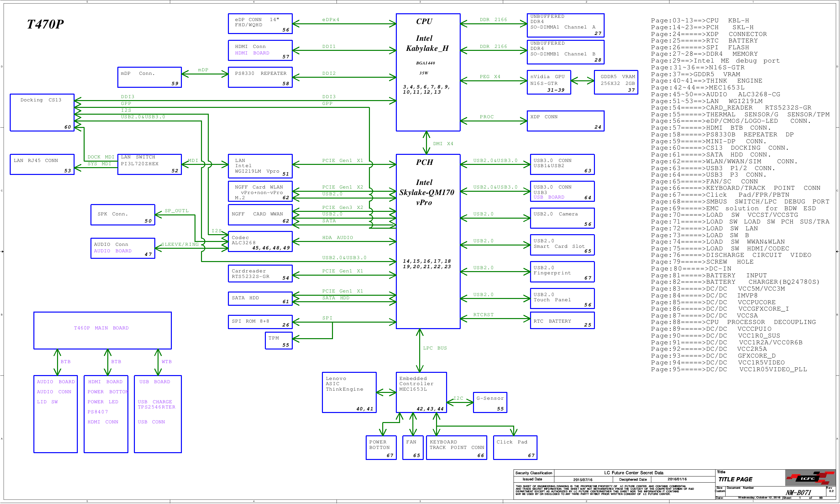This screenshot has width=840, height=504.
Task: Click the SPI ROM 8+8 block
Action: click(x=260, y=322)
